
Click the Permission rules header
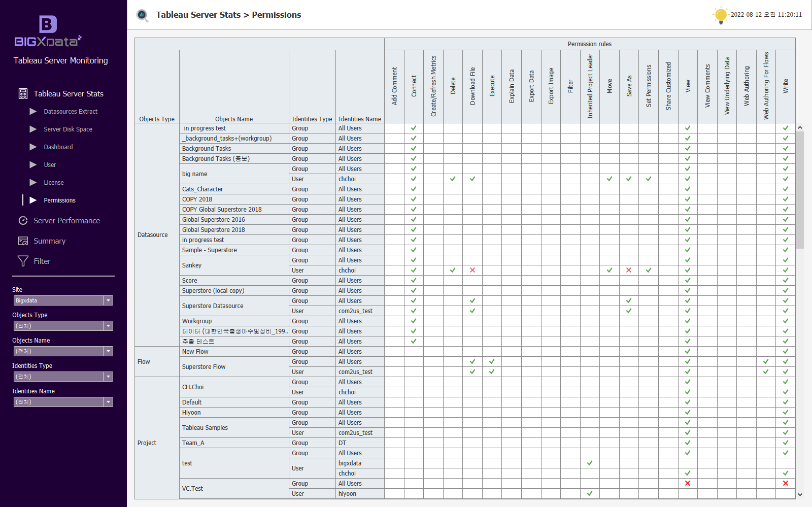tap(590, 44)
